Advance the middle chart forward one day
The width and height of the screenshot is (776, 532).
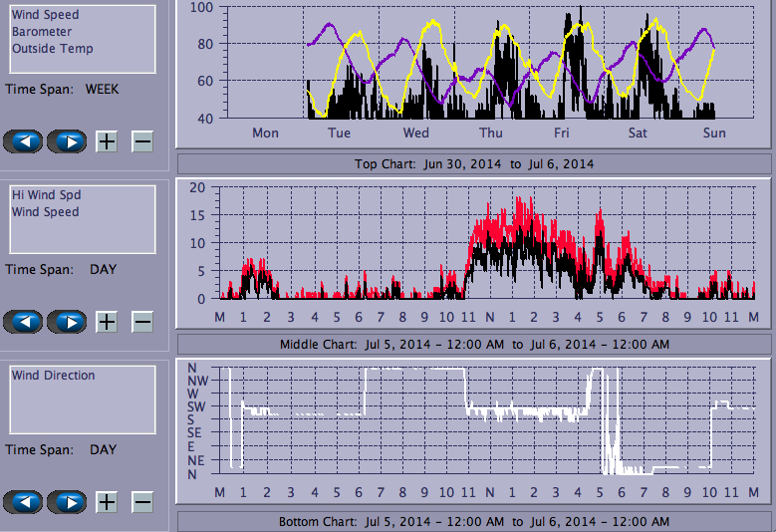click(67, 322)
